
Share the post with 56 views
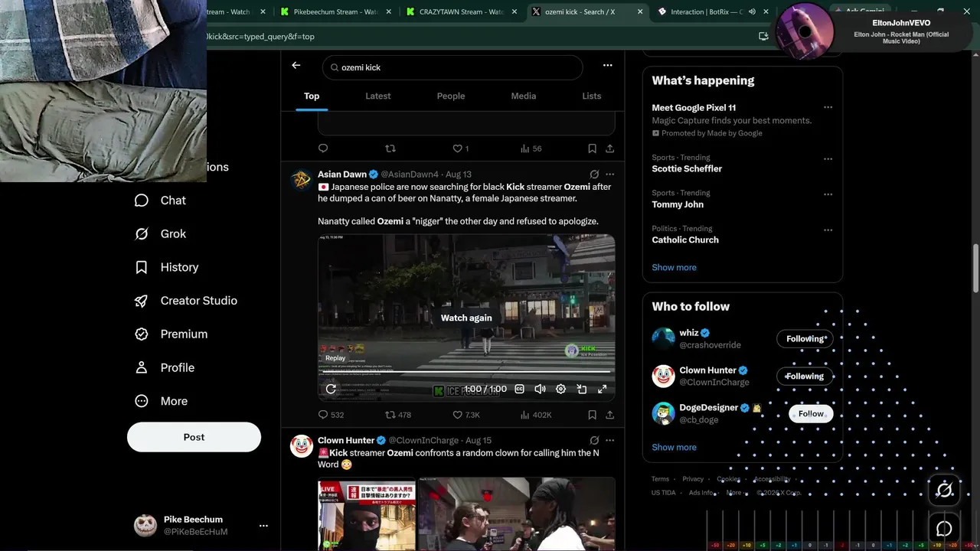(609, 148)
